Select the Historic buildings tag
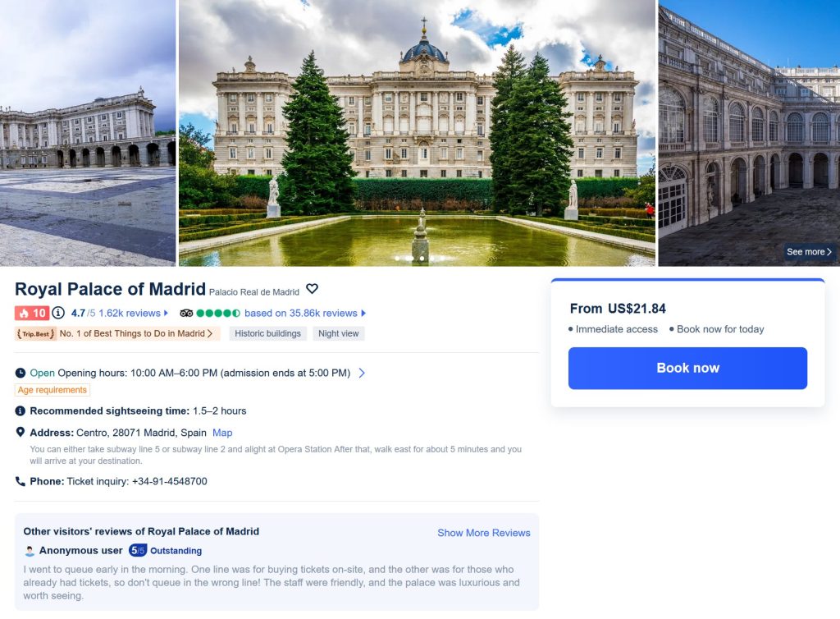This screenshot has width=840, height=619. tap(268, 333)
